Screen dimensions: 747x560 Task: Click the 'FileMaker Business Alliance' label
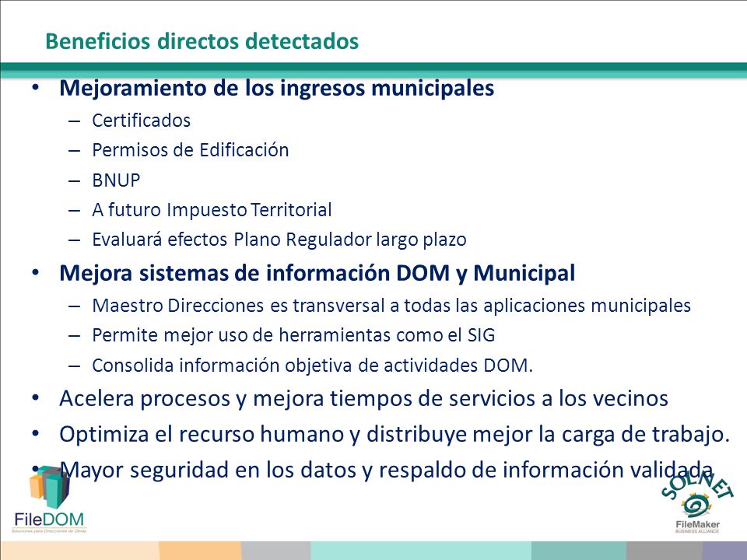click(x=697, y=527)
